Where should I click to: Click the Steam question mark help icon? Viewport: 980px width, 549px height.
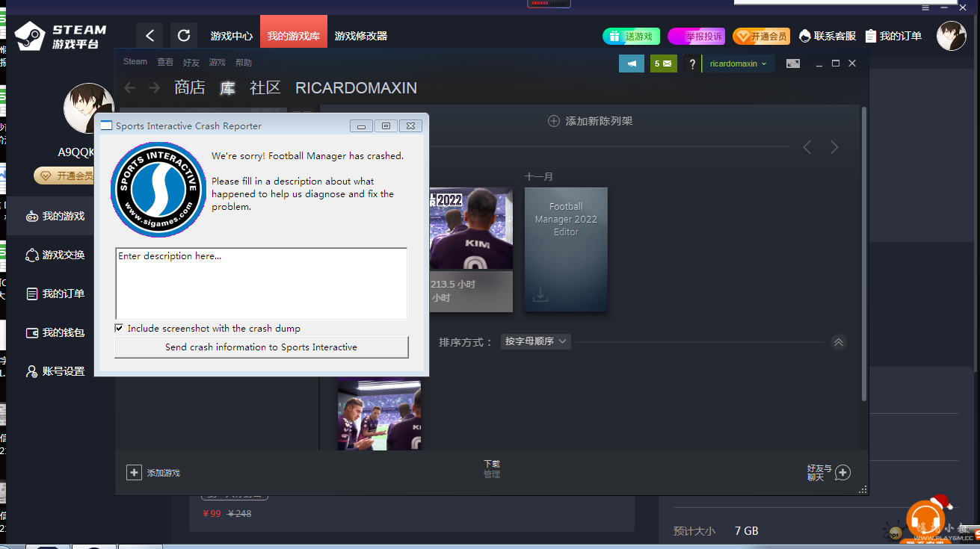coord(692,63)
